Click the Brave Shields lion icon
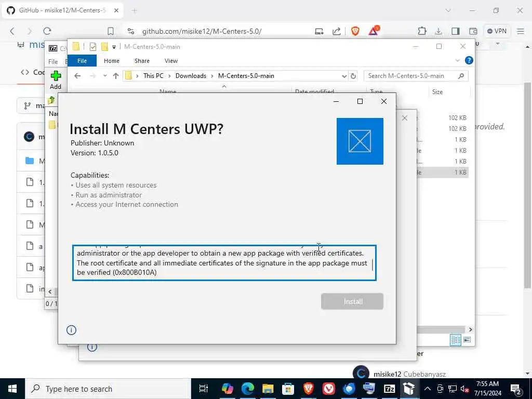 click(x=355, y=31)
